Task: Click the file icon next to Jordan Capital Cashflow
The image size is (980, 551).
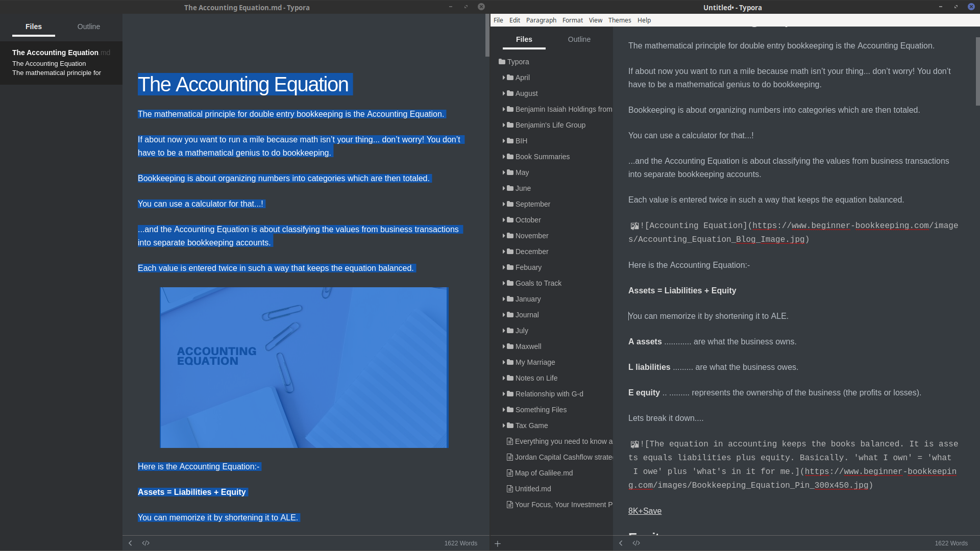Action: (509, 457)
